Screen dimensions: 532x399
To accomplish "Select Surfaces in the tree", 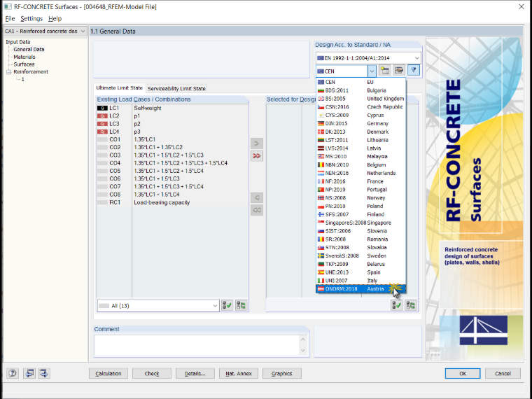I will pyautogui.click(x=24, y=64).
